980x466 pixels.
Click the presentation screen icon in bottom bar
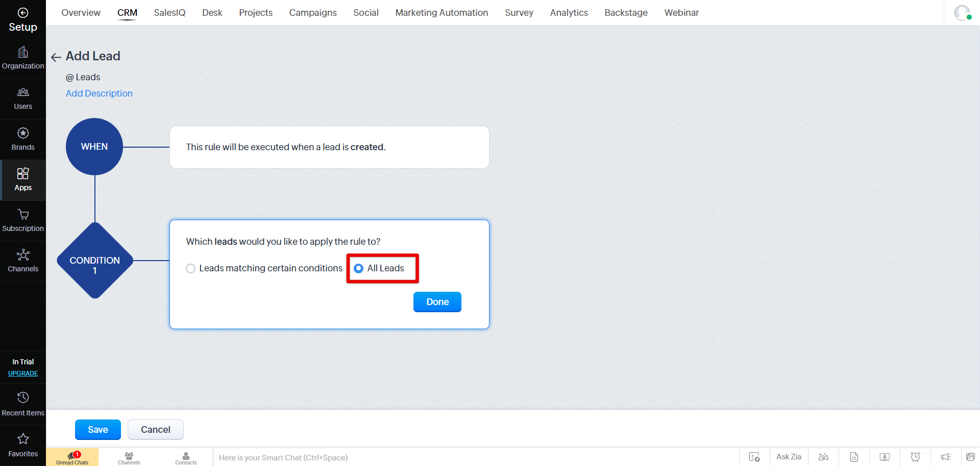click(885, 457)
